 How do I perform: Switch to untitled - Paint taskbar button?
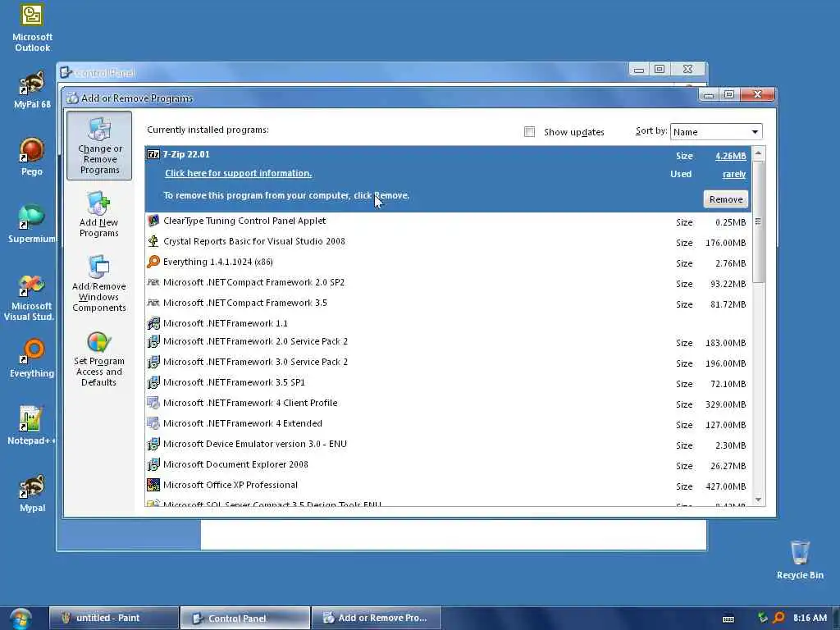point(114,618)
